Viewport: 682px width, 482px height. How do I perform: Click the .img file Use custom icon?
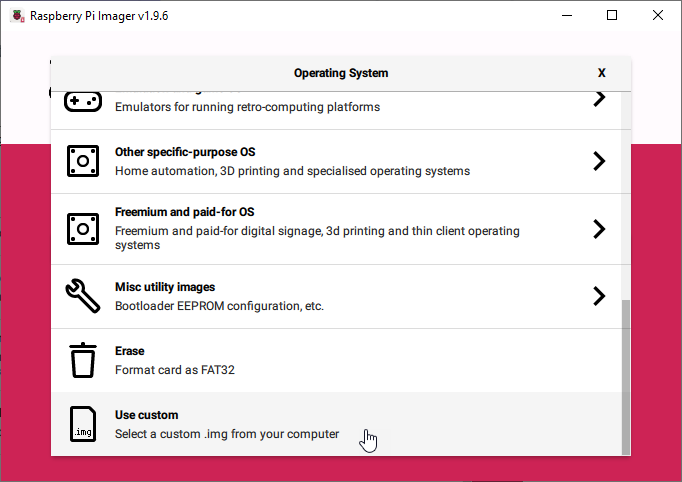click(83, 424)
